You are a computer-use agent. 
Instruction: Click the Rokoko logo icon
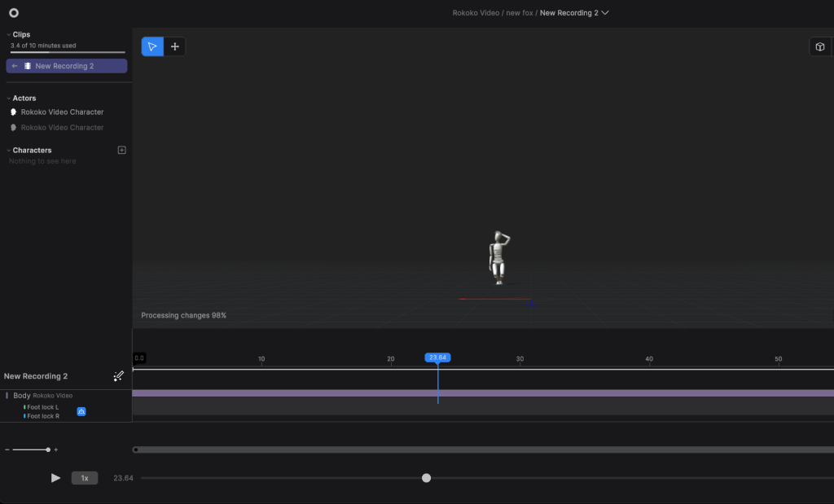pos(14,13)
